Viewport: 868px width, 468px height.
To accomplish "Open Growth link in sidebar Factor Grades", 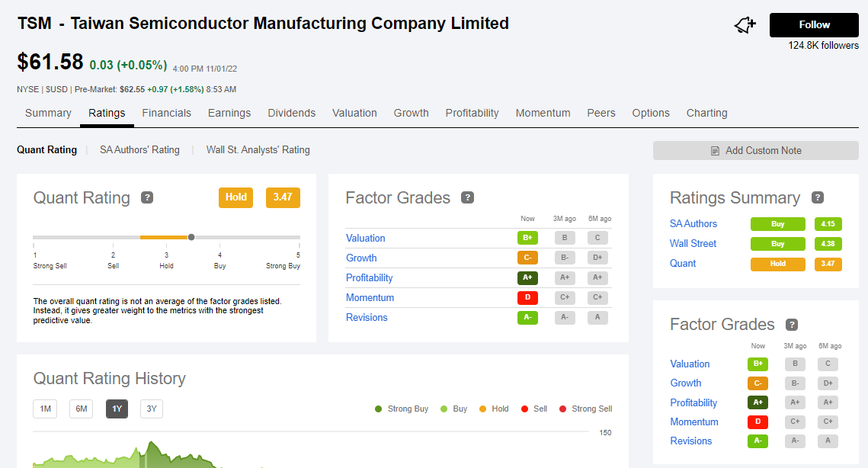I will pos(686,383).
